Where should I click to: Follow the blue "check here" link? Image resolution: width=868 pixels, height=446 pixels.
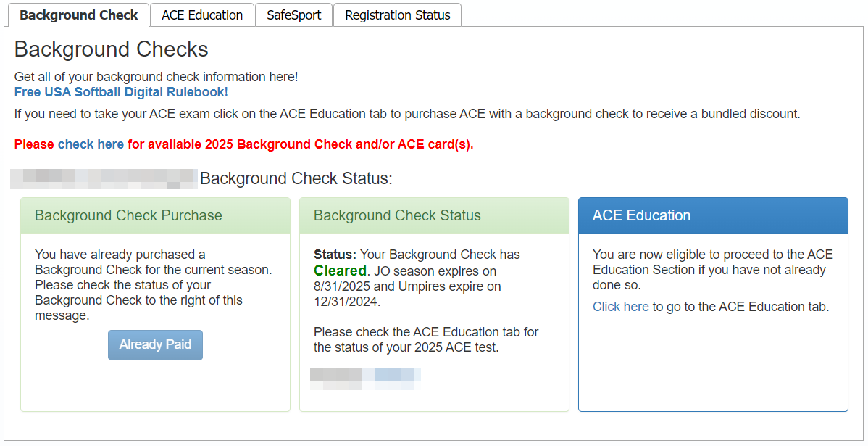pos(91,144)
